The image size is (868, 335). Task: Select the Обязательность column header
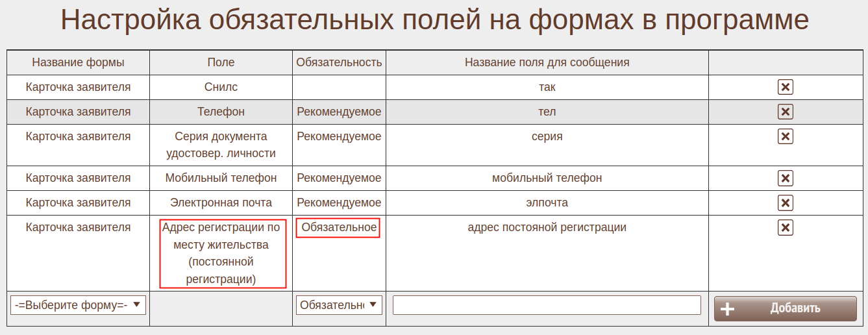339,62
